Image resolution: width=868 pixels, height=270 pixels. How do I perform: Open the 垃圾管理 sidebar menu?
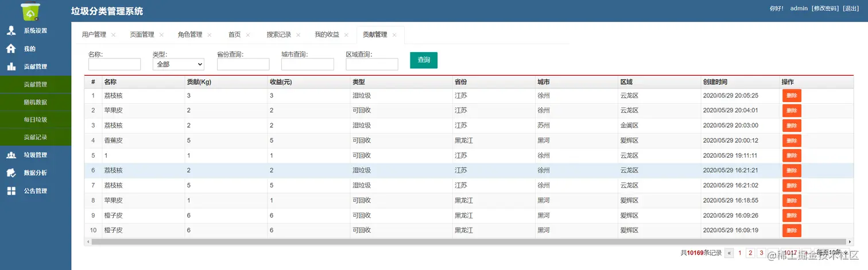pyautogui.click(x=36, y=155)
